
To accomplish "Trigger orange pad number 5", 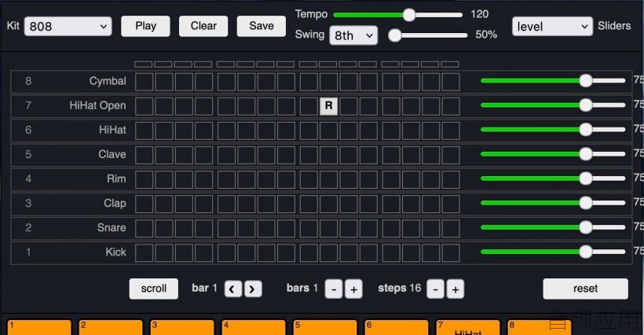I will tap(325, 327).
